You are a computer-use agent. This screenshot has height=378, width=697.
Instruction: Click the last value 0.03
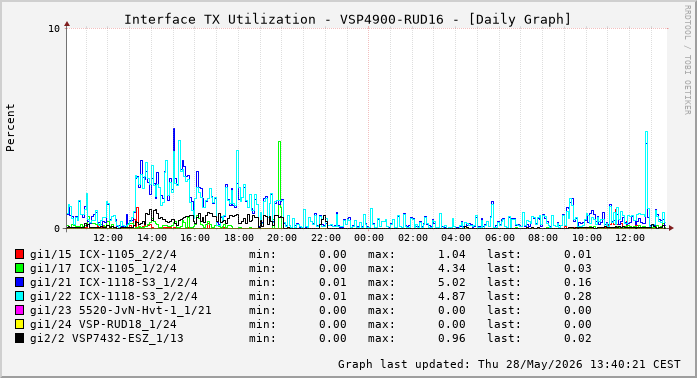pyautogui.click(x=578, y=268)
